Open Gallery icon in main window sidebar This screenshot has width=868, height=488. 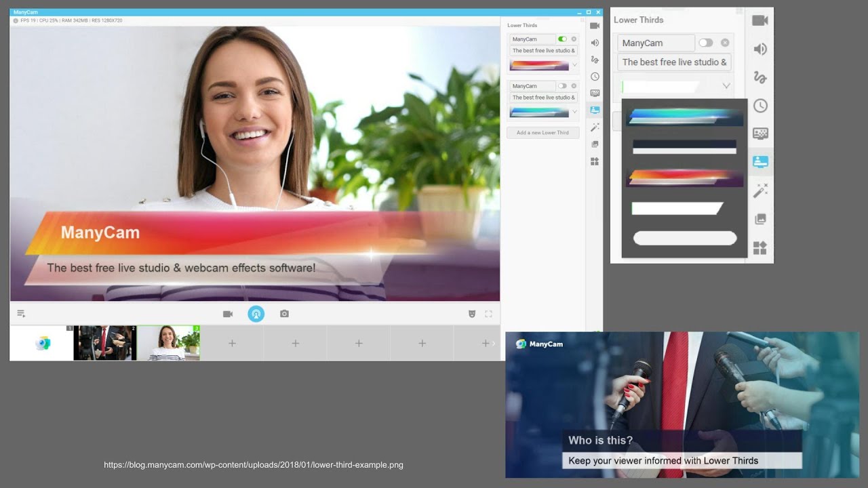(x=595, y=144)
